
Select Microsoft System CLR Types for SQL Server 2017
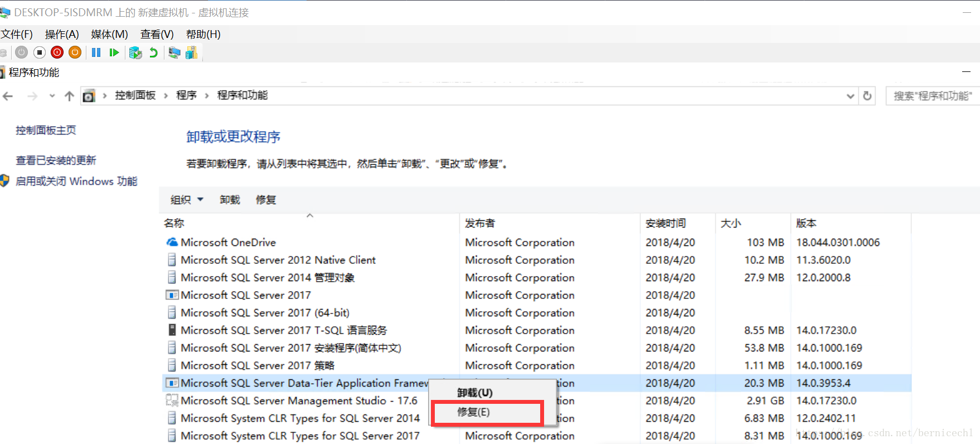tap(300, 436)
